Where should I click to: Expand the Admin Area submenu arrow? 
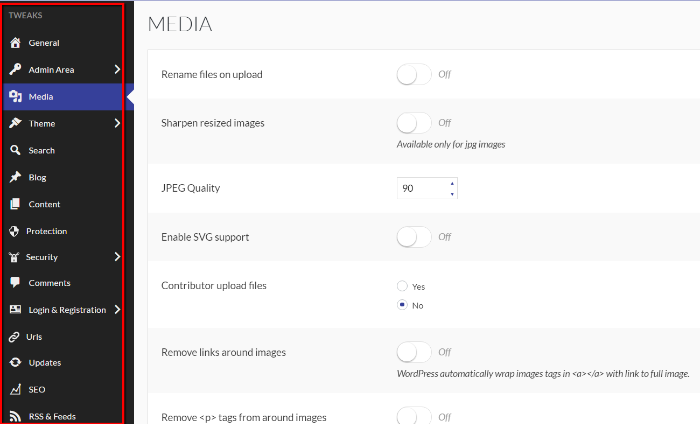[117, 70]
